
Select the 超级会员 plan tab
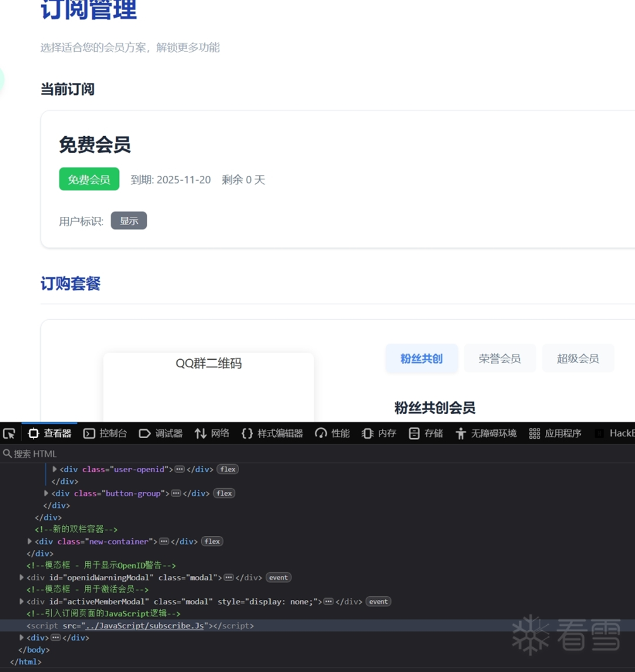(x=578, y=358)
